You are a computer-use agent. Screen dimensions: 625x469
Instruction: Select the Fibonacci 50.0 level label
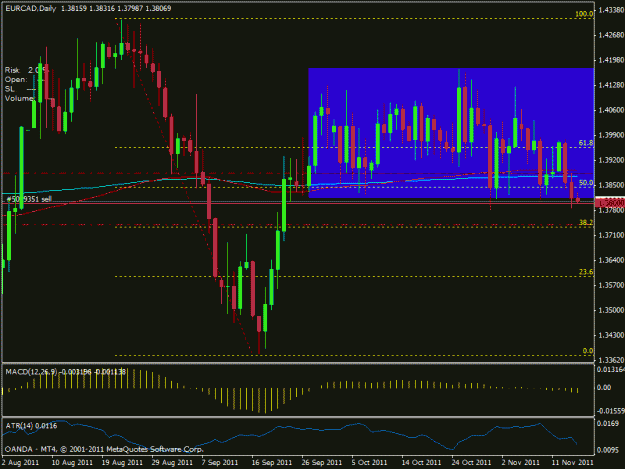point(586,183)
